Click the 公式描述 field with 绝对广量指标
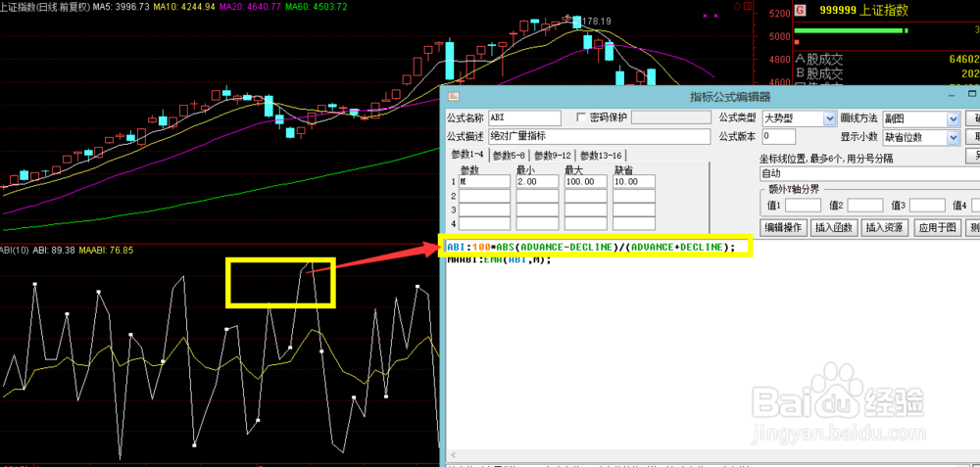Image resolution: width=980 pixels, height=467 pixels. [x=600, y=137]
